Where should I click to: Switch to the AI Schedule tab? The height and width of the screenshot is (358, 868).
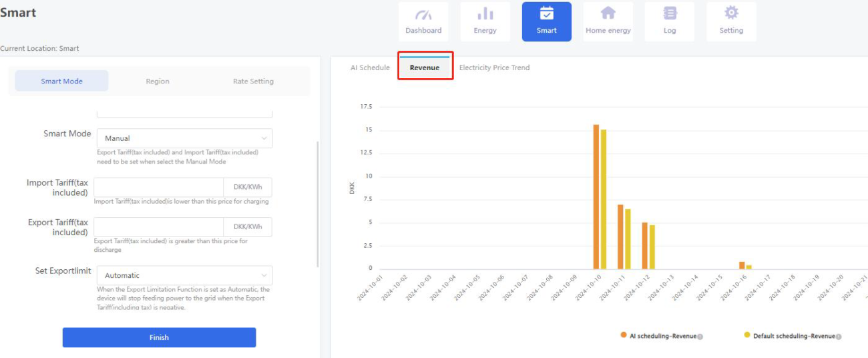click(370, 67)
